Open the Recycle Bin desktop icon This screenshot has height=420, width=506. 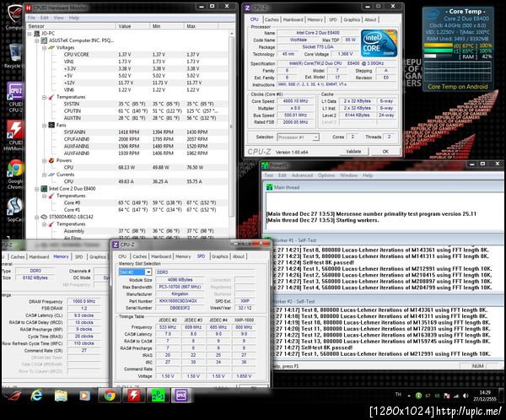coord(13,56)
